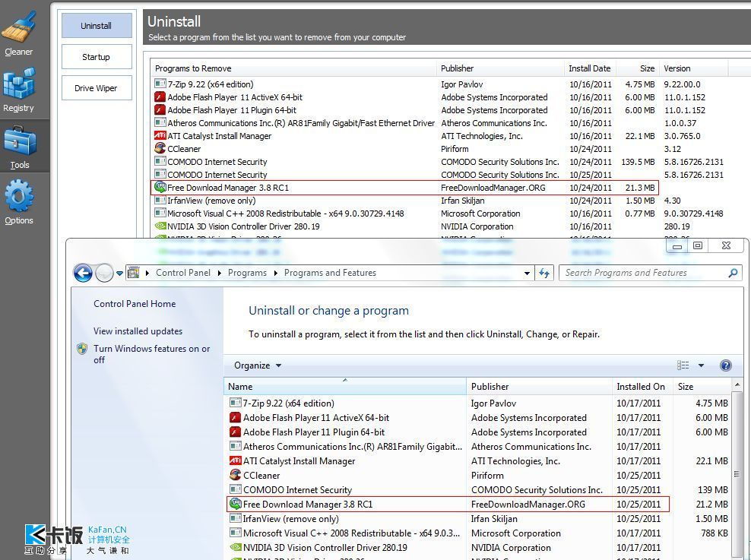Sort CCleaner list by Programs to Remove header
The height and width of the screenshot is (560, 751).
pos(293,68)
